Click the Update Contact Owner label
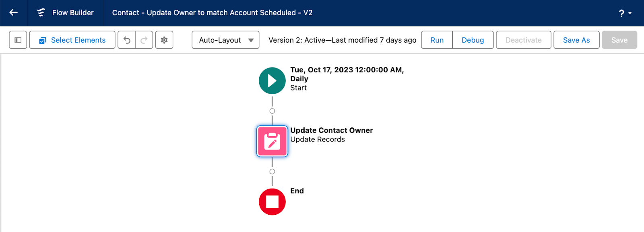The image size is (644, 232). point(332,130)
